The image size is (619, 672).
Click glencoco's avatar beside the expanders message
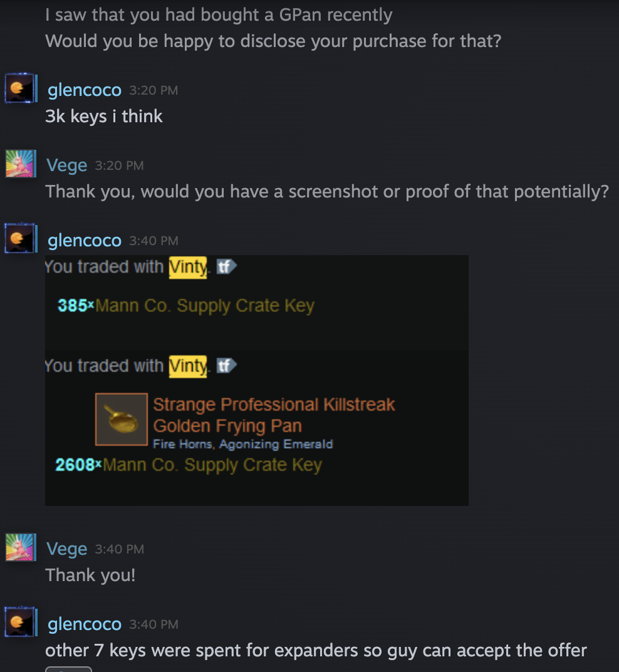coord(21,622)
